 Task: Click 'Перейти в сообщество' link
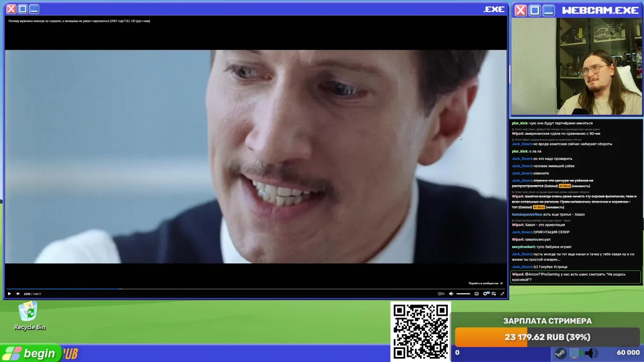click(486, 283)
